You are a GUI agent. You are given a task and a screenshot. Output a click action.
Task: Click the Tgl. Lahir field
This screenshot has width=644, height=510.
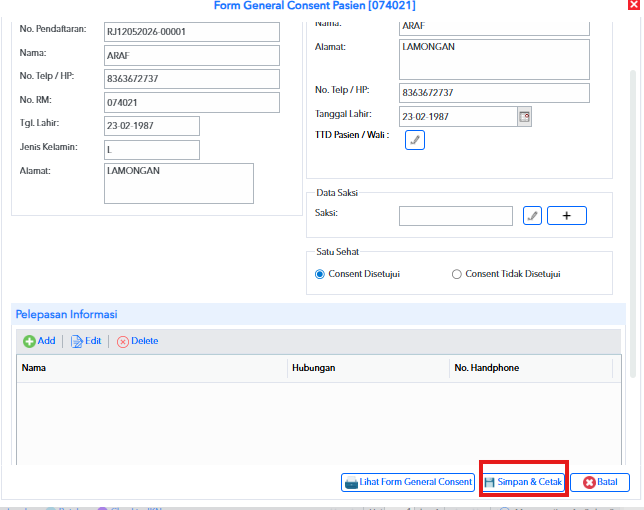pyautogui.click(x=152, y=126)
